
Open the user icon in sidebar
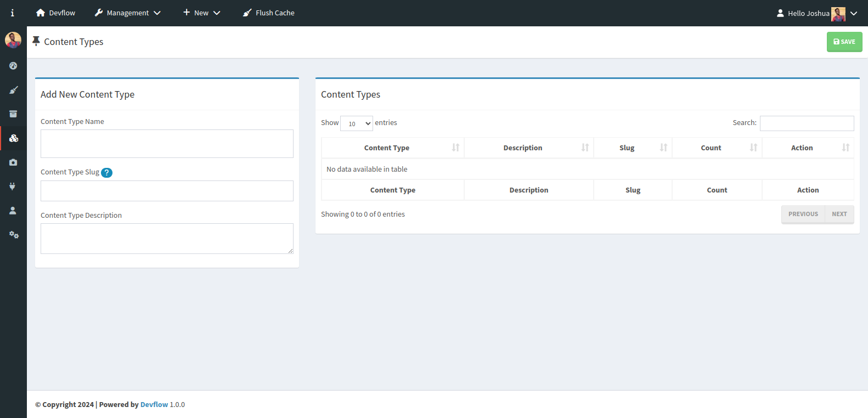tap(13, 211)
